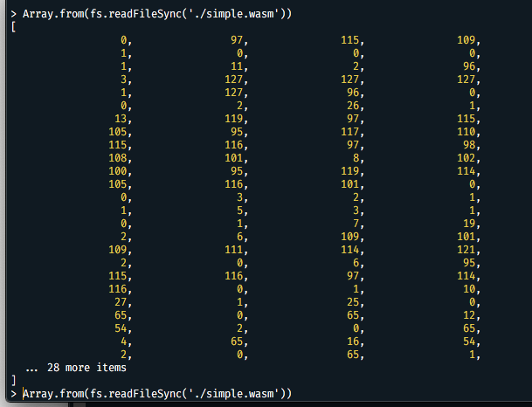Screen dimensions: 532x407
Task: Click the closing square bracket of output
Action: pyautogui.click(x=13, y=381)
